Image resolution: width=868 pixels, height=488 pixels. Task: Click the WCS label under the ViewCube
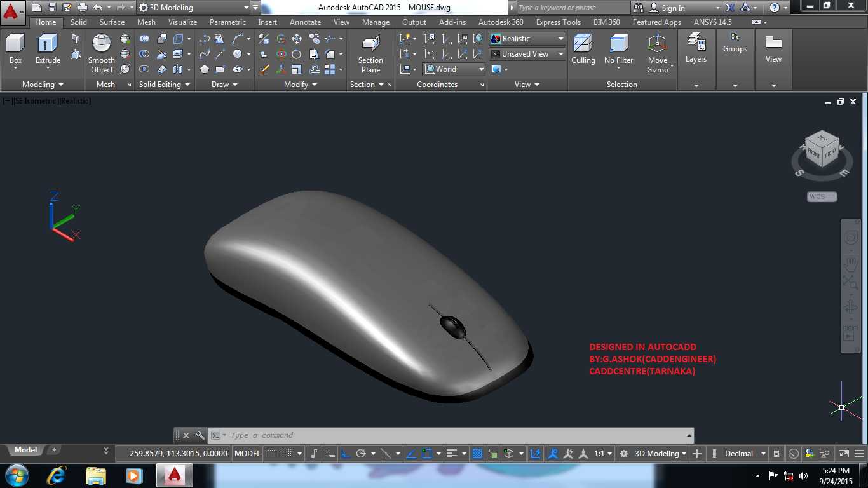(822, 196)
